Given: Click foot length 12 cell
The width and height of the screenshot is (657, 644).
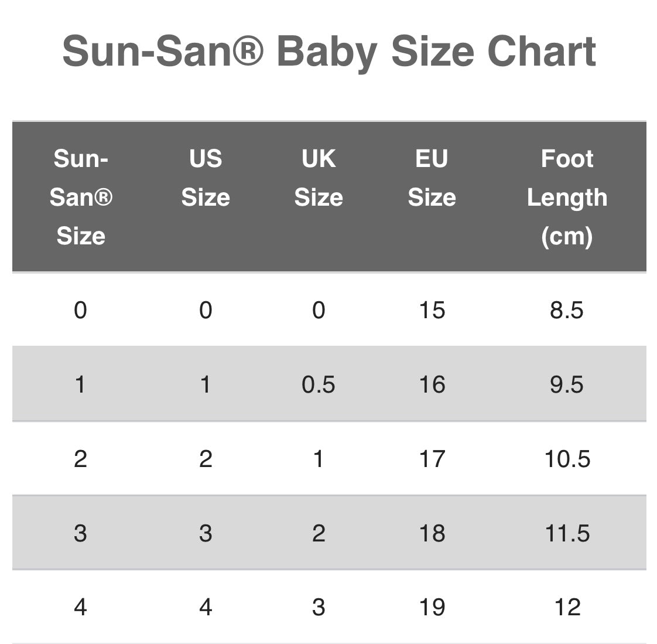Looking at the screenshot, I should [x=567, y=607].
